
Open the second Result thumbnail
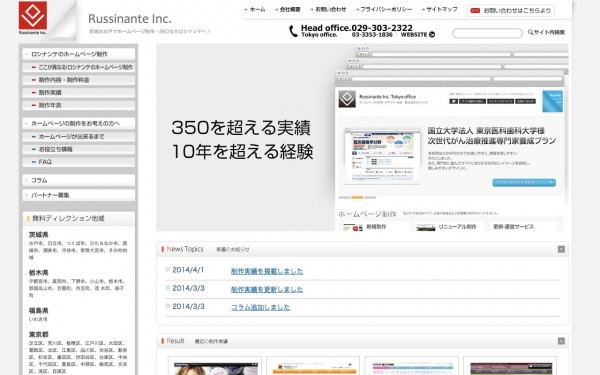point(313,367)
